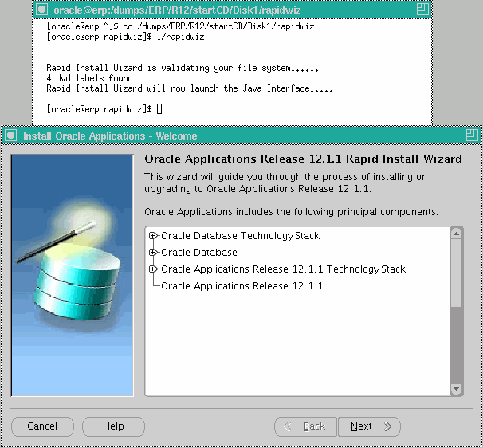Select Oracle Applications Release 12.1.1 leaf item
Screen dimensions: 483x448
(x=241, y=286)
